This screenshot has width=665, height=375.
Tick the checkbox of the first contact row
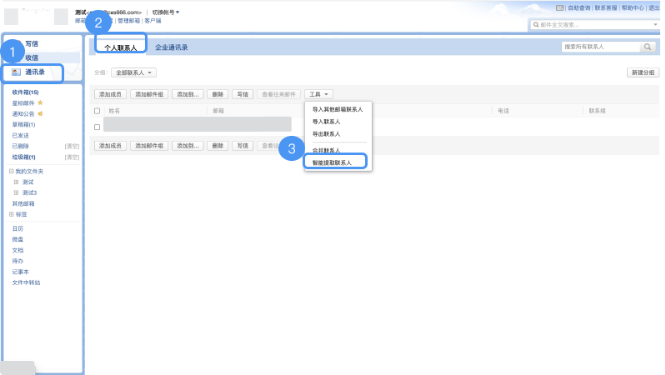(97, 127)
